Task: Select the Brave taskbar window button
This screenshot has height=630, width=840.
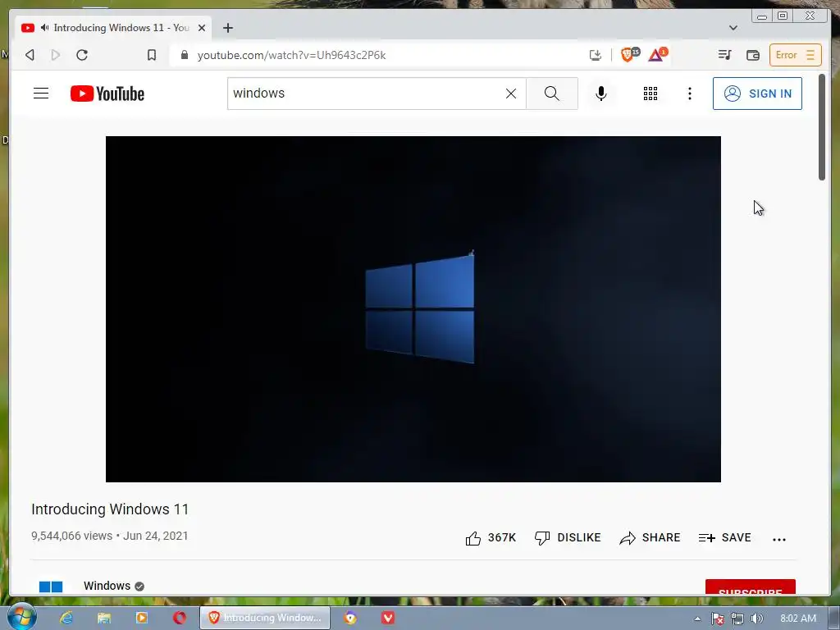Action: point(265,618)
